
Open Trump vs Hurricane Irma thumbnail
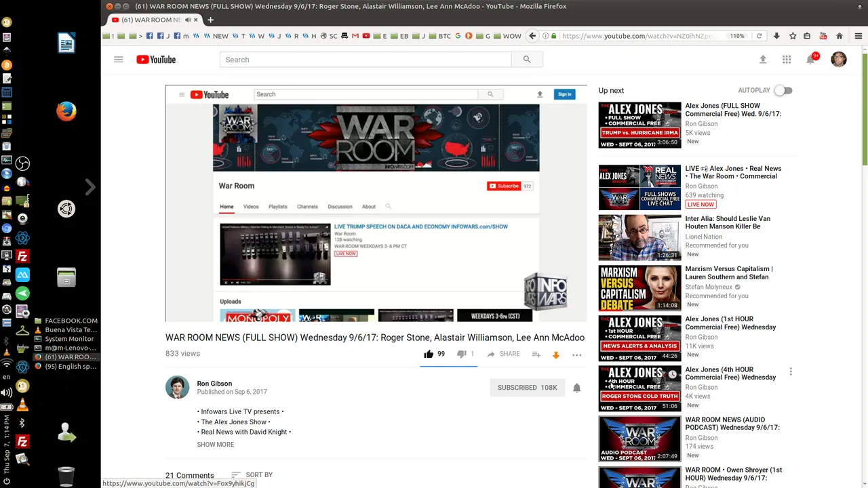639,125
